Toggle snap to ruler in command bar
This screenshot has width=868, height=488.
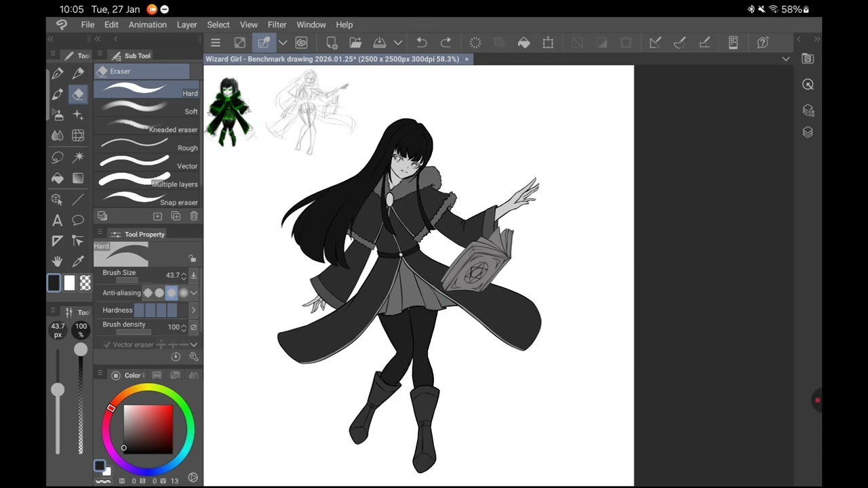tap(655, 43)
